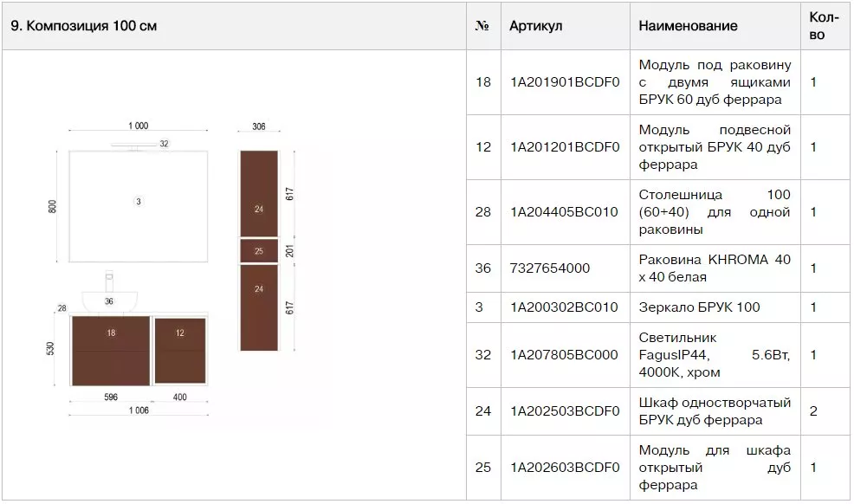Select article code 1A202603BCDF0
Screen dimensions: 854x504
[564, 467]
